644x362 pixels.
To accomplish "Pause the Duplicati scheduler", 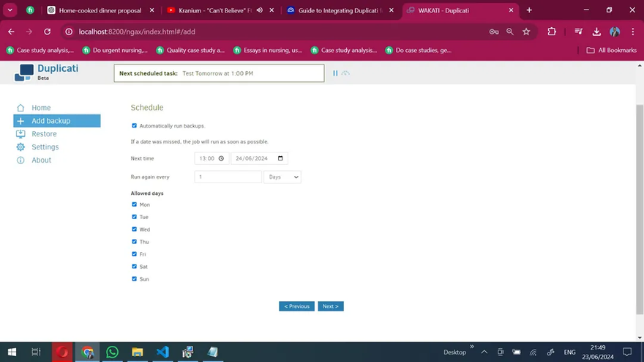I will 335,73.
